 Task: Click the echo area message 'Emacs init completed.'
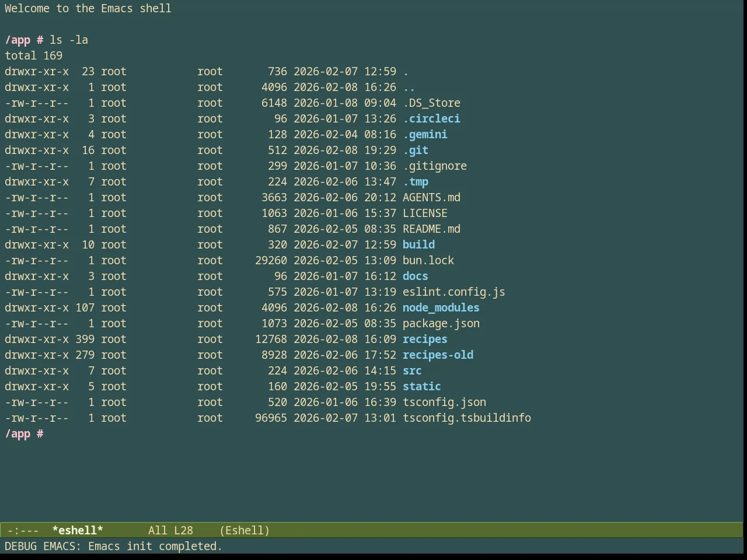pos(155,546)
